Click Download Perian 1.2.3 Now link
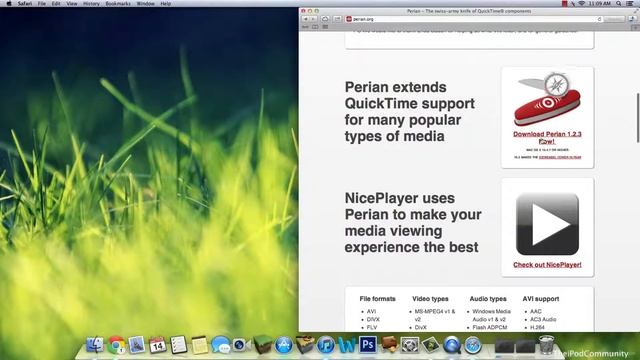 tap(547, 138)
